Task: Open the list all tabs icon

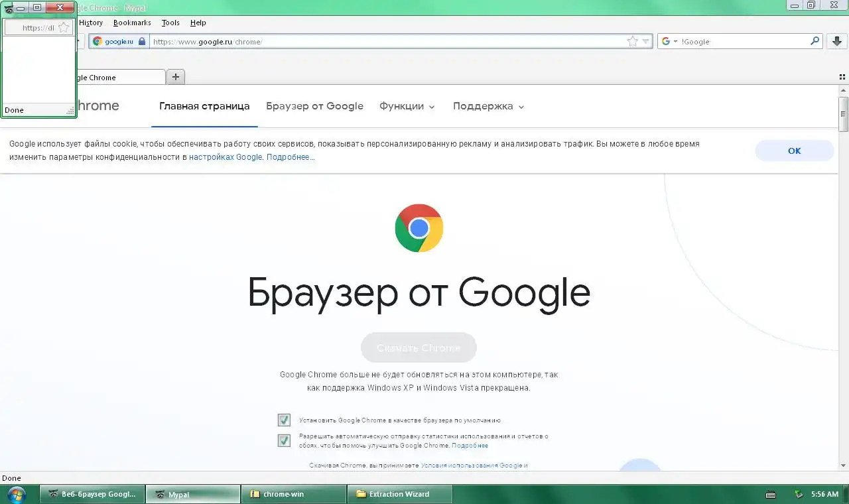Action: coord(842,77)
